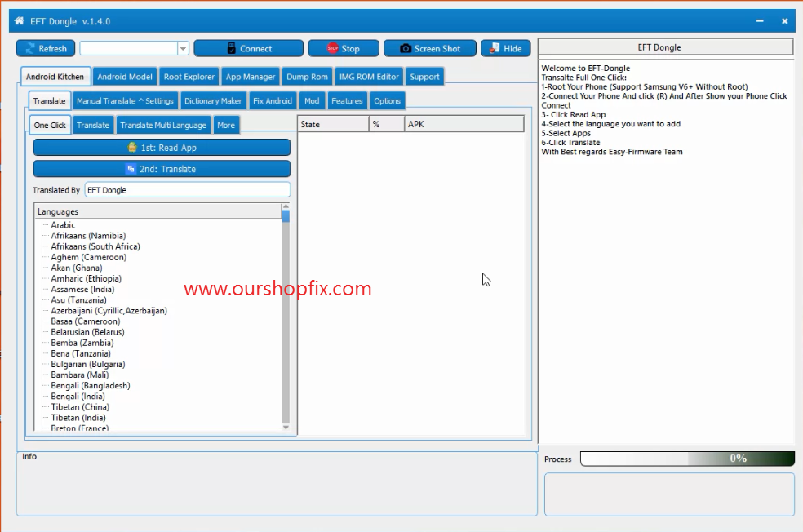Click the State column header
The image size is (803, 532).
coord(333,124)
